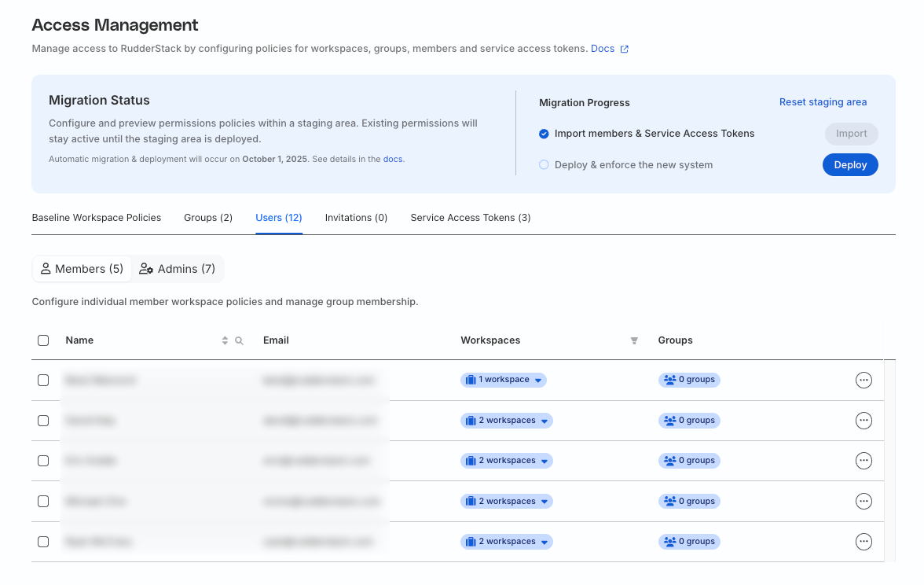The width and height of the screenshot is (924, 585).
Task: Open the ellipsis menu on the first user row
Action: click(863, 380)
